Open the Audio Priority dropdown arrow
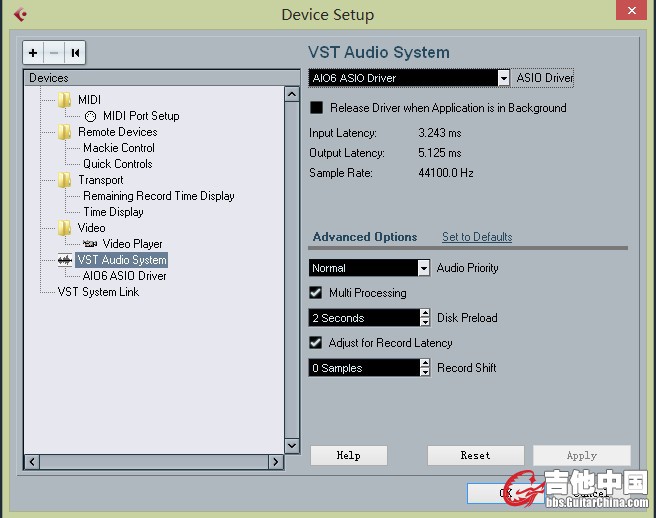 [x=424, y=268]
